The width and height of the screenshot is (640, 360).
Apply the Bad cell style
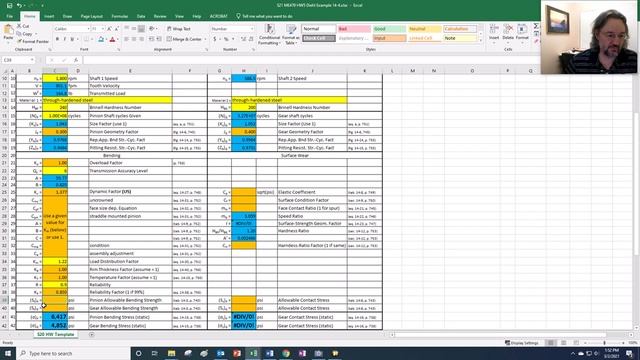click(x=354, y=29)
